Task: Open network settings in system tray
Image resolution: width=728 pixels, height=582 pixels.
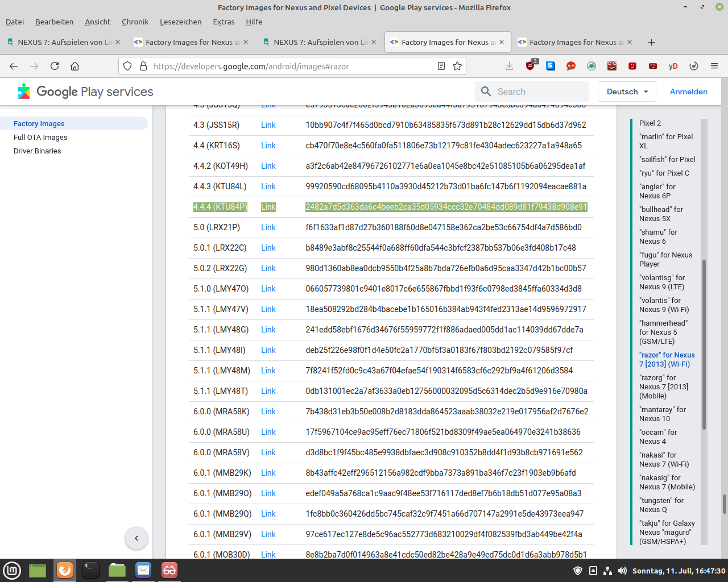Action: pyautogui.click(x=607, y=571)
